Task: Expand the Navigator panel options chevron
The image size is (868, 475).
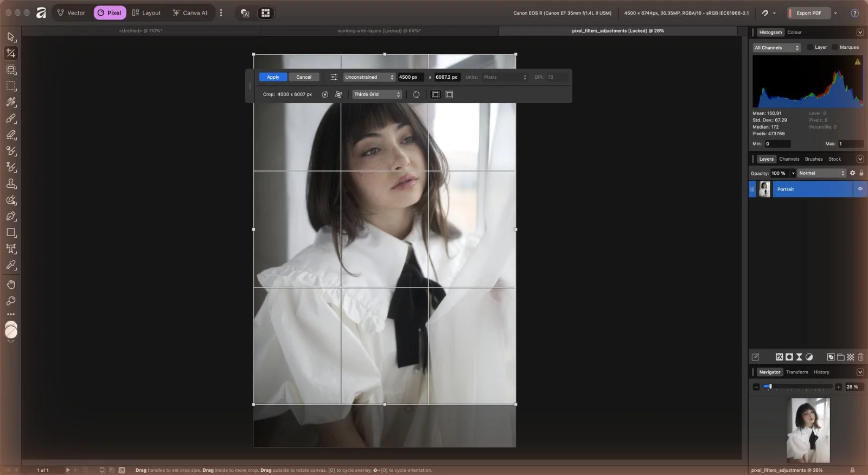Action: click(x=860, y=372)
